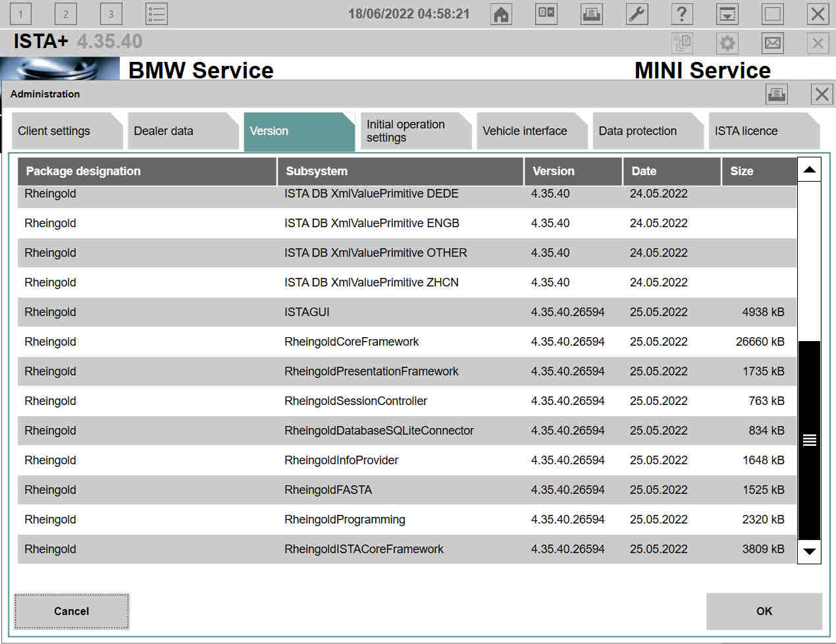Go to the home screen
This screenshot has width=836, height=644.
502,14
